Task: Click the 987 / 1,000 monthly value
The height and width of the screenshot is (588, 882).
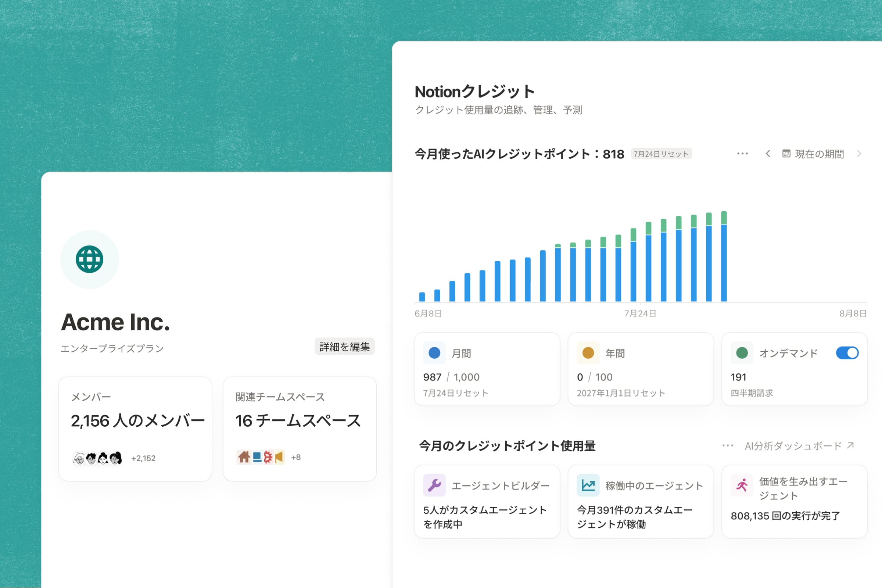Action: point(452,377)
